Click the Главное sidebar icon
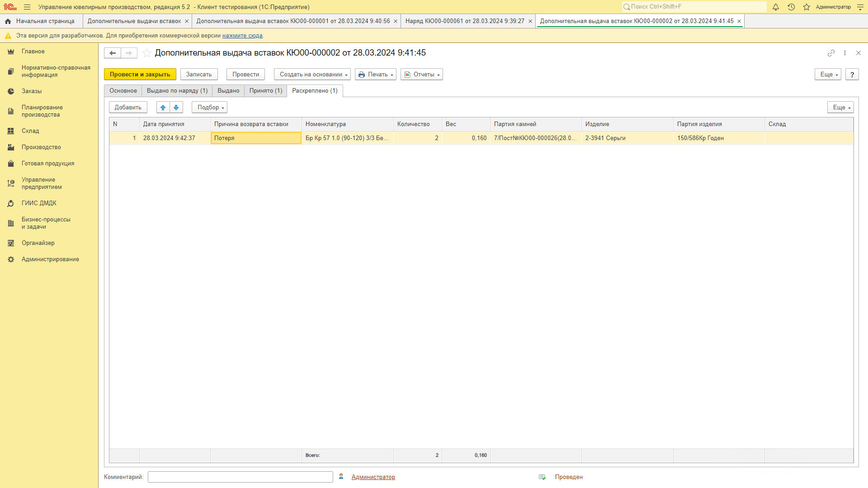 tap(11, 52)
